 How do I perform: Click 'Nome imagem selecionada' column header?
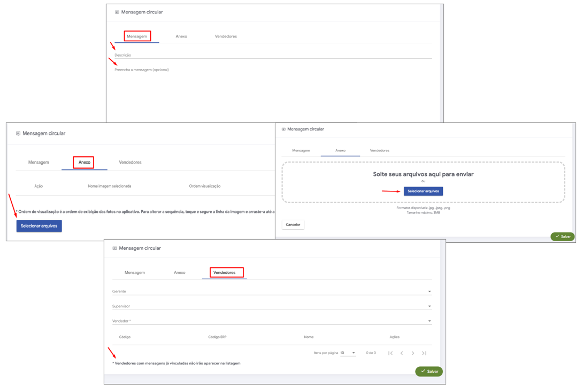coord(110,186)
